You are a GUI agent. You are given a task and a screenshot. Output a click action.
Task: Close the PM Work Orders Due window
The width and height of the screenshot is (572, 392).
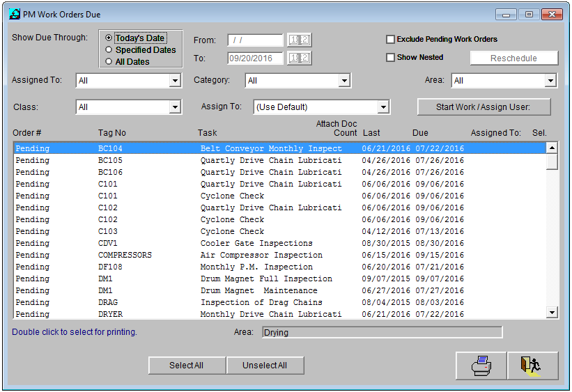[x=552, y=14]
